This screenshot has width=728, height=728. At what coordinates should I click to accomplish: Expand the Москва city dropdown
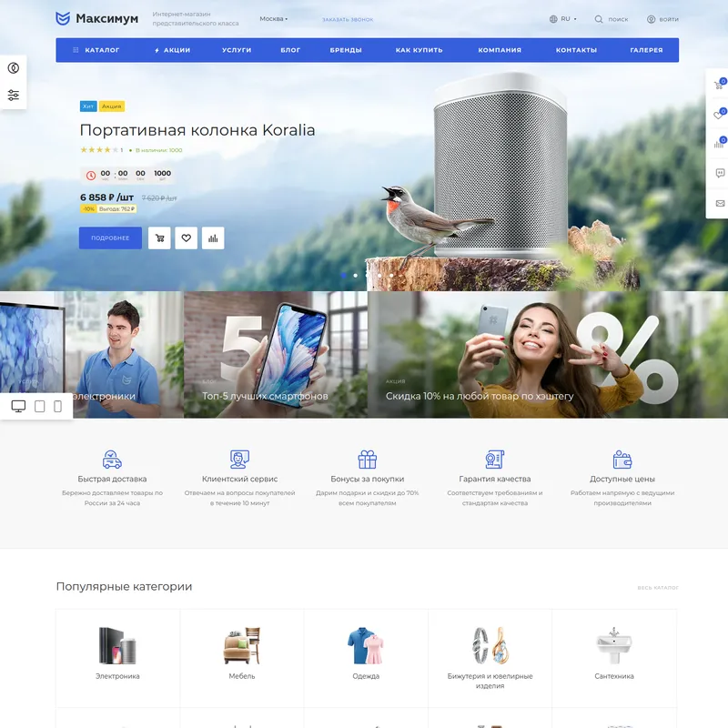(273, 19)
